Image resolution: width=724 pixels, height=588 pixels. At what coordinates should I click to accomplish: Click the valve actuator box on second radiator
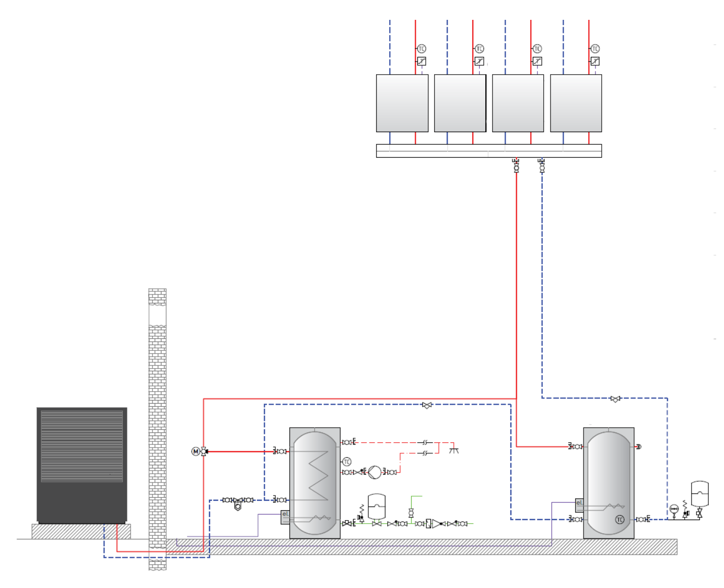point(480,61)
